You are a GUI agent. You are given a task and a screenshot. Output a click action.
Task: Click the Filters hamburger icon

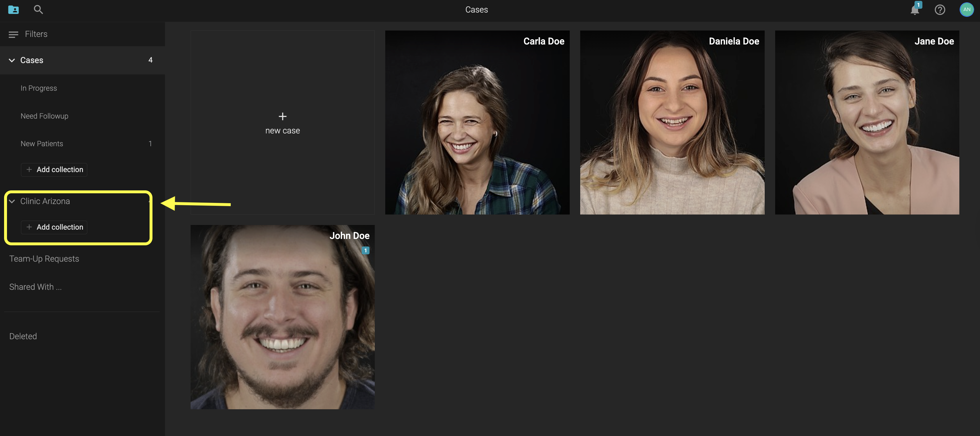(13, 35)
